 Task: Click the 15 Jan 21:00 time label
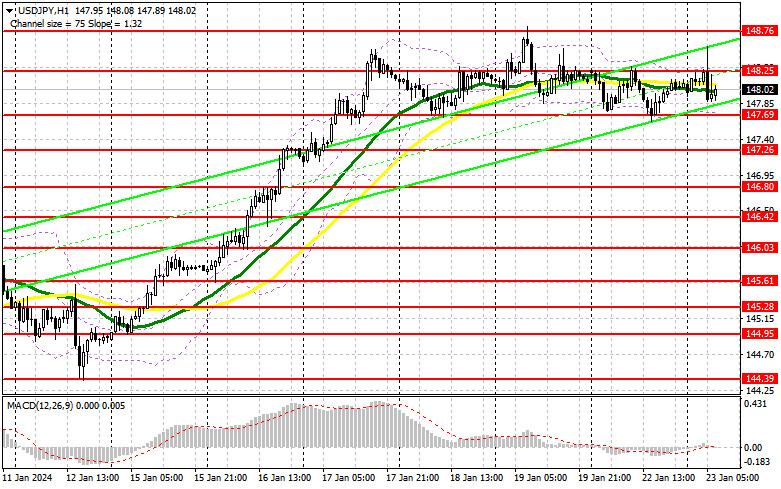coord(221,478)
